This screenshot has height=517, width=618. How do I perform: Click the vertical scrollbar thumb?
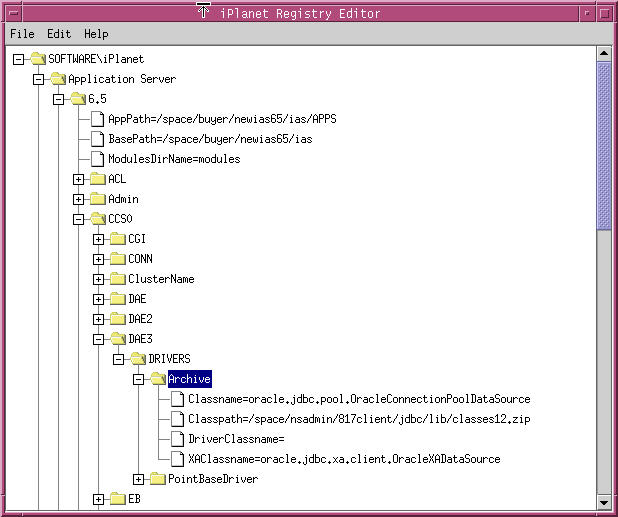coord(604,146)
